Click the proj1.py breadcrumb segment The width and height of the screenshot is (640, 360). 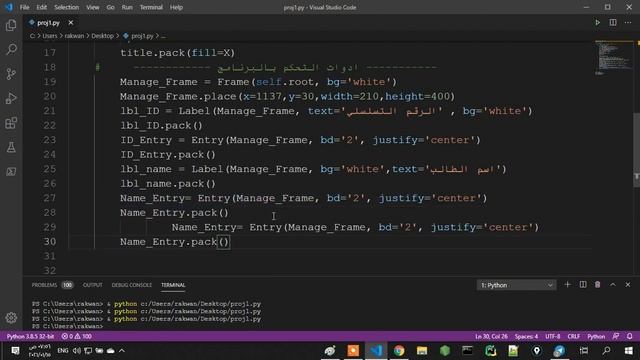tap(142, 36)
